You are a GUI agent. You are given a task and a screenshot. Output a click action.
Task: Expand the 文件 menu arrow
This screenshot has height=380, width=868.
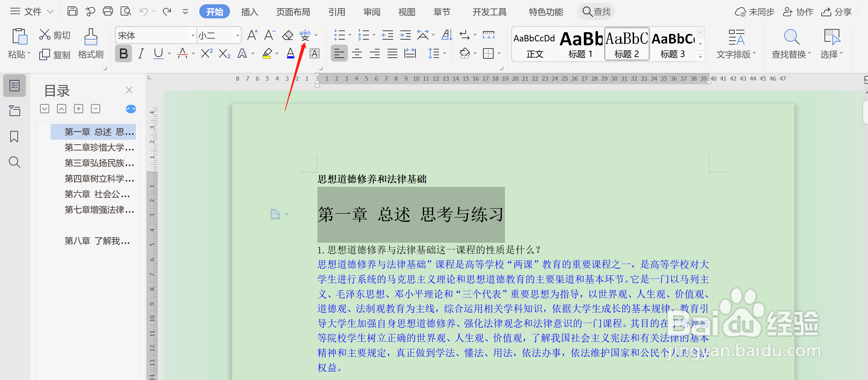point(50,12)
